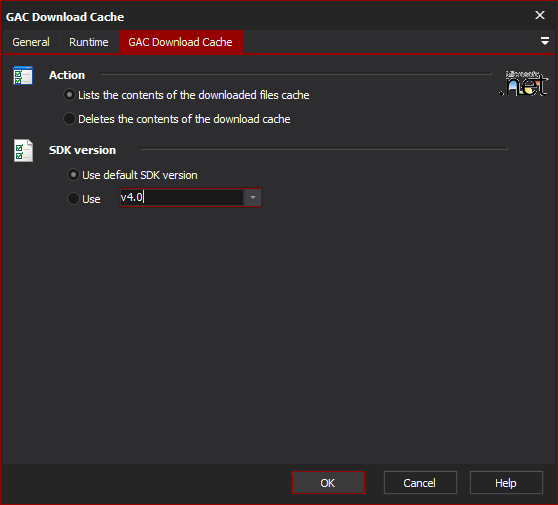Click the Microsoft .NET logo
Screen dimensions: 558x505
(523, 83)
